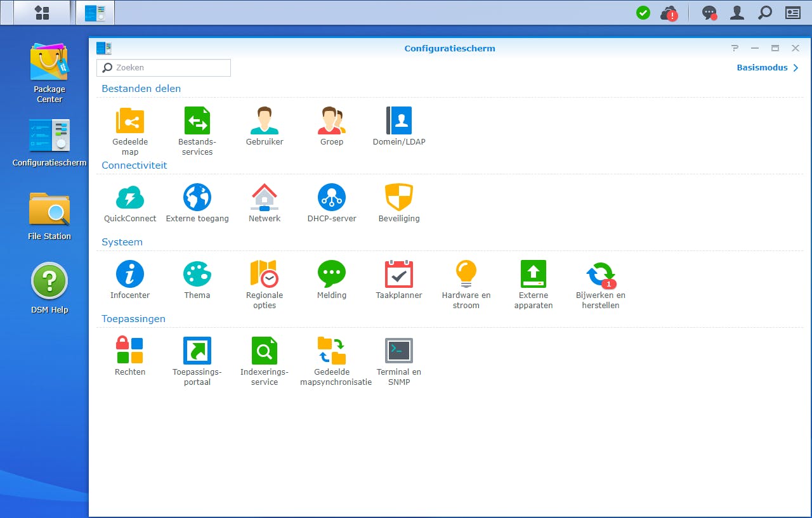Image resolution: width=812 pixels, height=518 pixels.
Task: Open the Beveiliging shield icon
Action: 399,197
